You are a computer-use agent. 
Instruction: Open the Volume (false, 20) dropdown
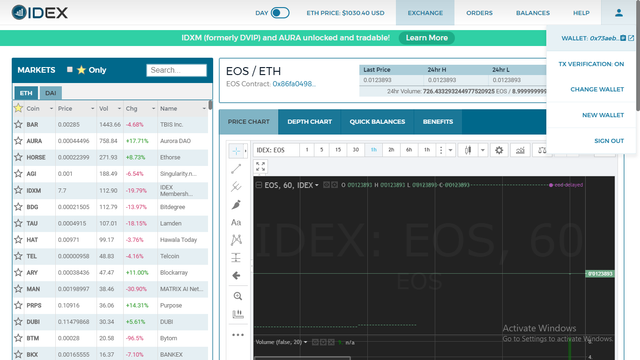(305, 342)
